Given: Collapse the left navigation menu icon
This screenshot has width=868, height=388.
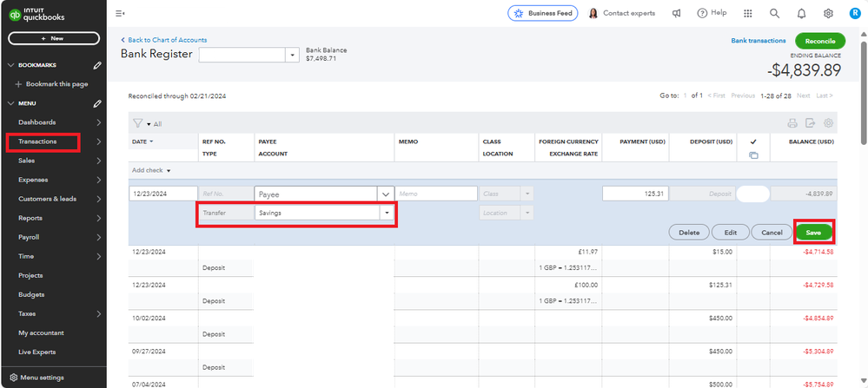Looking at the screenshot, I should coord(120,13).
